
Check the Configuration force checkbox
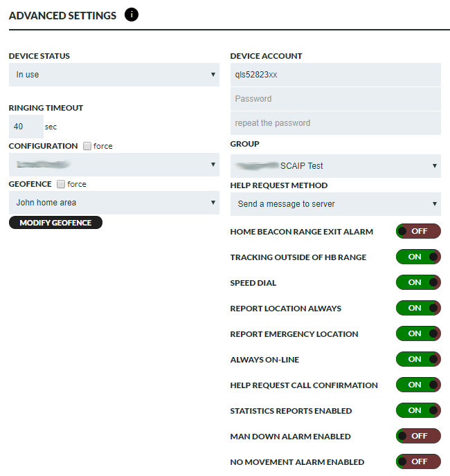coord(87,146)
